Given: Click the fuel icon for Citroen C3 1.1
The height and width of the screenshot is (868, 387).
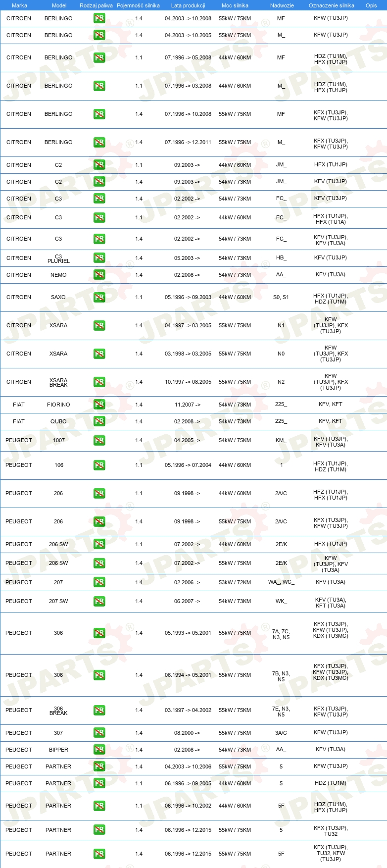Looking at the screenshot, I should click(x=99, y=217).
